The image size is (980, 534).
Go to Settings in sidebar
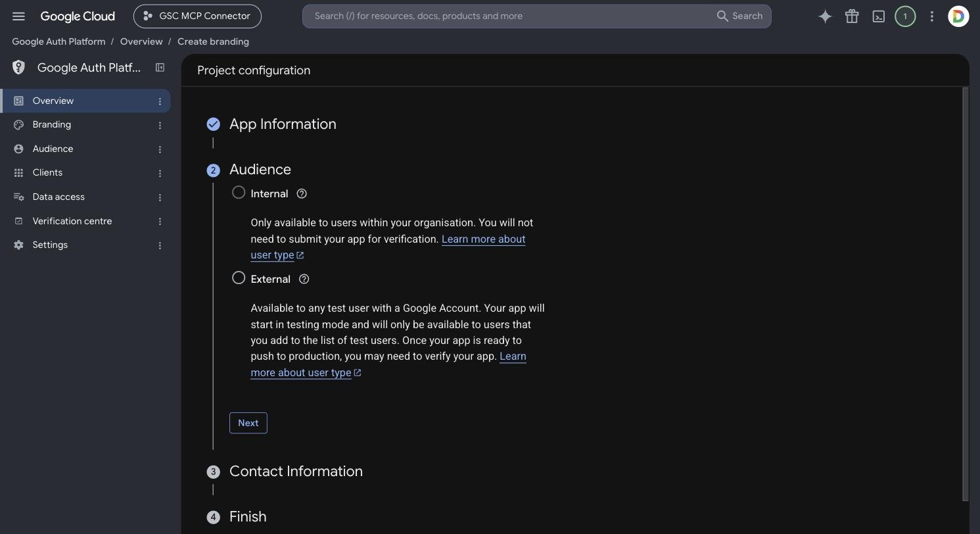point(85,245)
